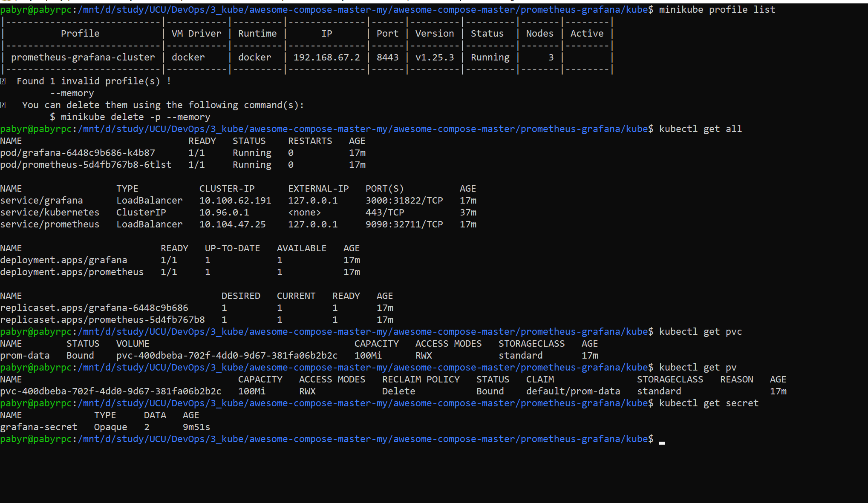Click the pvc-400dbeba volume name

click(x=112, y=391)
